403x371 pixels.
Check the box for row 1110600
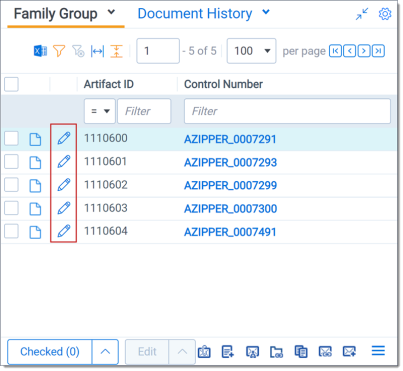coord(11,138)
